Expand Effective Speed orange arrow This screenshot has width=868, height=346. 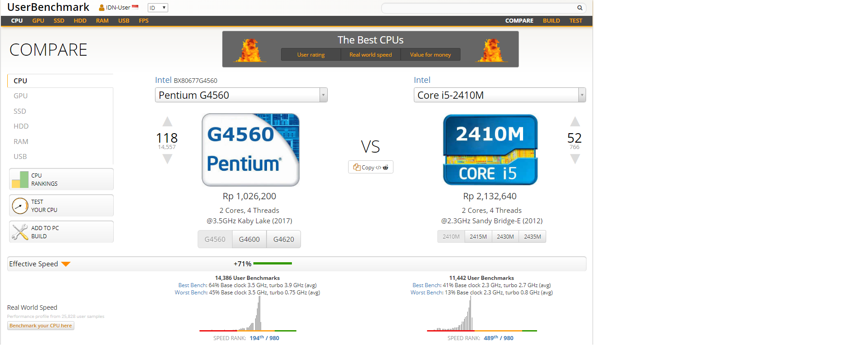66,264
